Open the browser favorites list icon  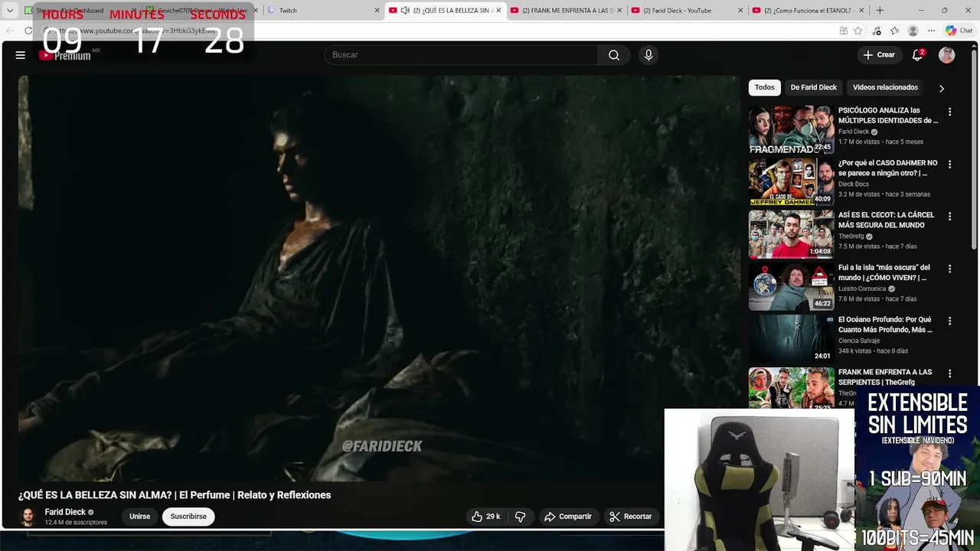[894, 31]
